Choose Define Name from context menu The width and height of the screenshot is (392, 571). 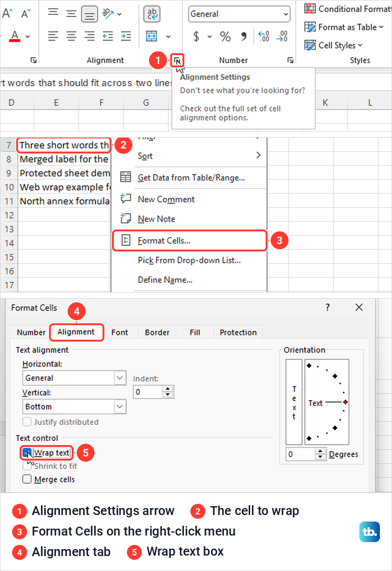189,280
